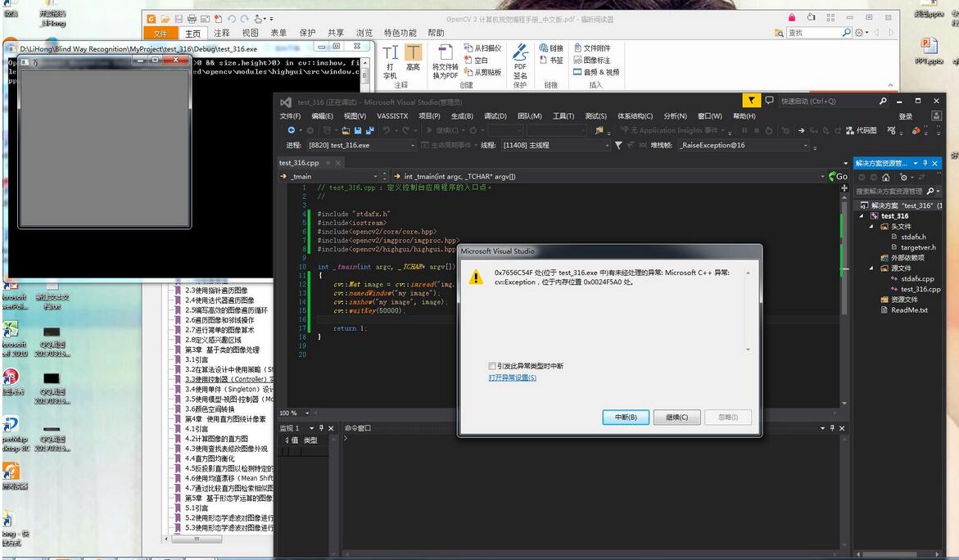Viewport: 959px width, 560px height.
Task: Open the 调试(D) menu in Visual Studio
Action: click(x=495, y=116)
